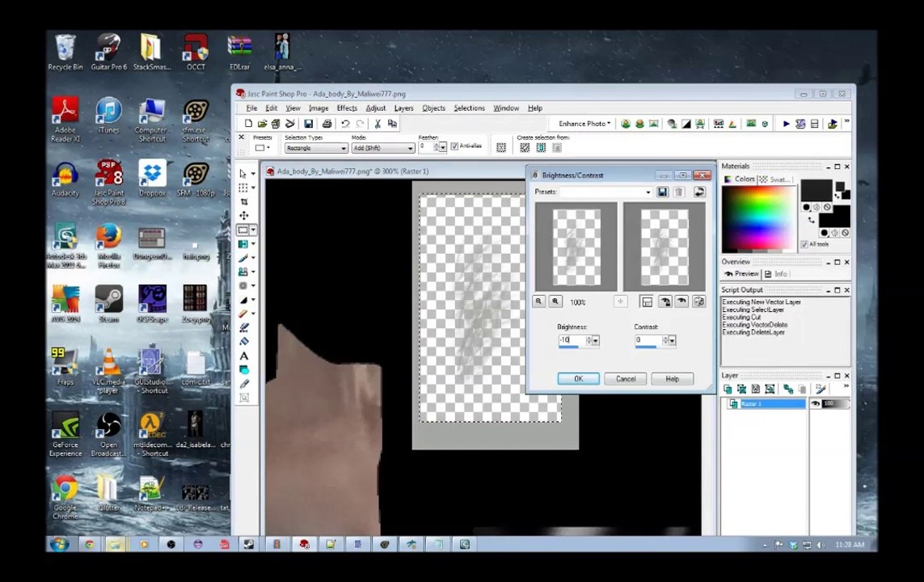Click the Undo arrow icon
Screen dimensions: 924x582
tap(345, 124)
